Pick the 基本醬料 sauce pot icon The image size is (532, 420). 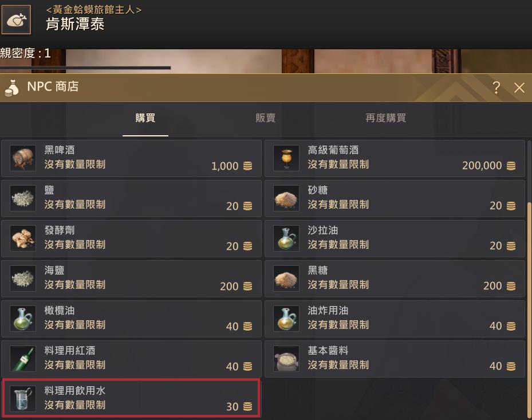286,359
